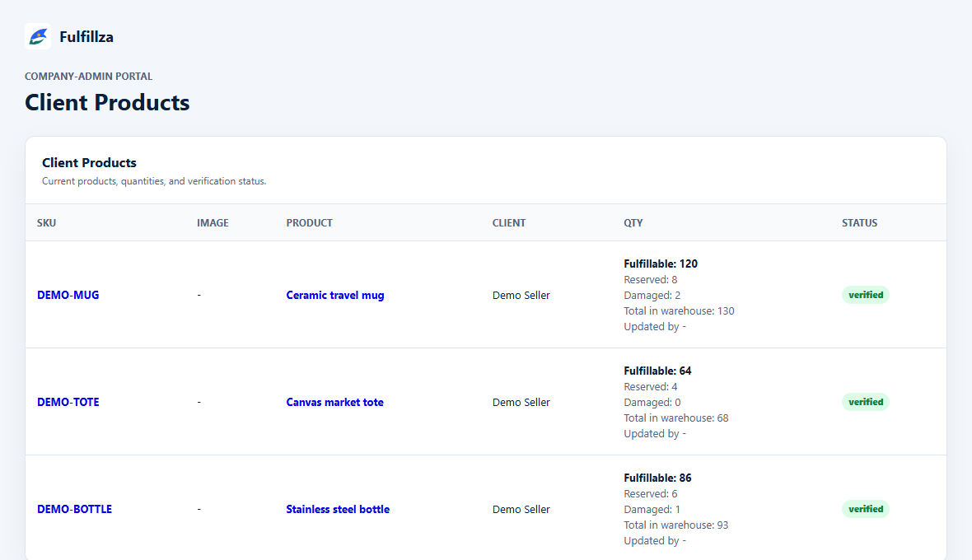Click 'Total in warehouse: 130' text

pos(679,311)
